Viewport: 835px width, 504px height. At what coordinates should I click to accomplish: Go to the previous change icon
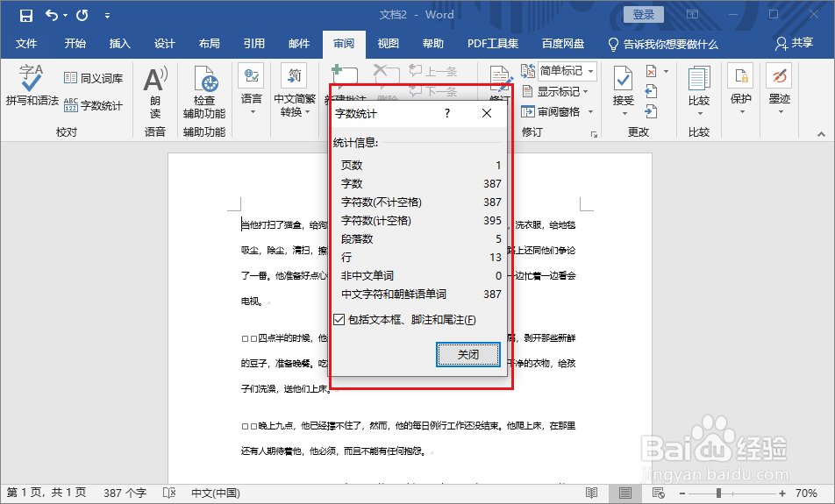coord(651,91)
